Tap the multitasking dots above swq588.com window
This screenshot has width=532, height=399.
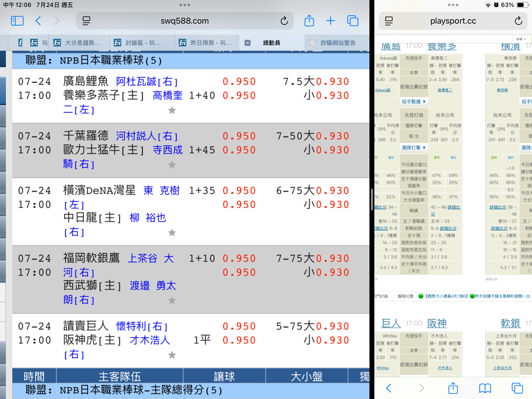tap(185, 5)
